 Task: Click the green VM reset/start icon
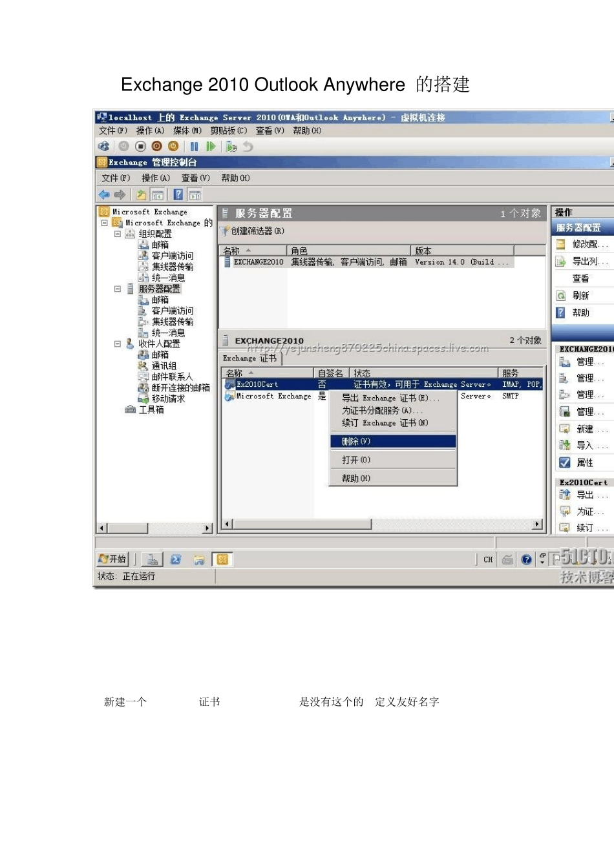[x=211, y=147]
